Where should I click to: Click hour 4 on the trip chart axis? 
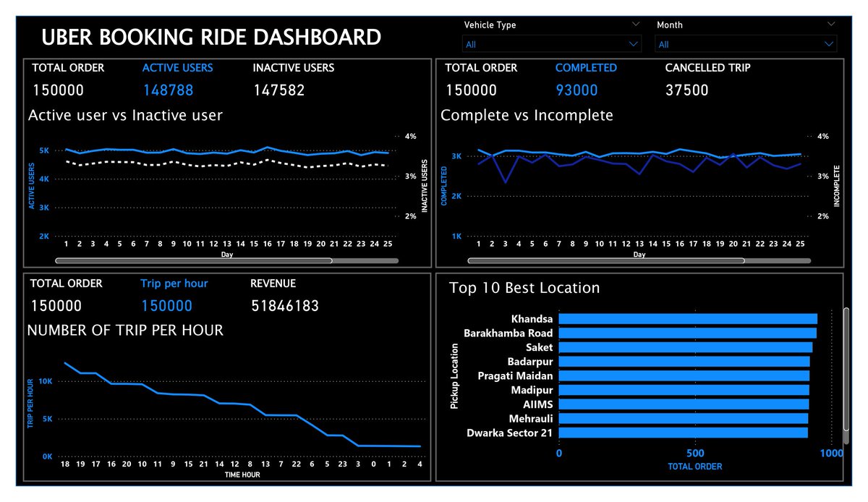pos(420,465)
